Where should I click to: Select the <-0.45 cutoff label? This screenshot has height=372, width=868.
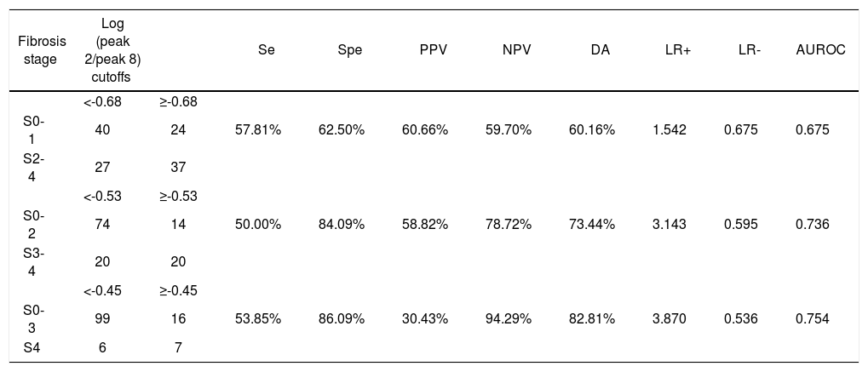pyautogui.click(x=102, y=291)
